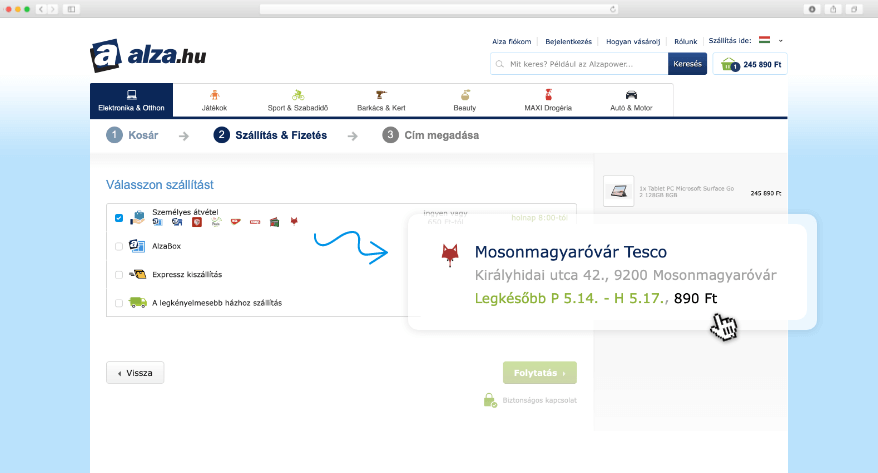Check the A legkényelmesebb házhoz szállítás checkbox

tap(119, 303)
